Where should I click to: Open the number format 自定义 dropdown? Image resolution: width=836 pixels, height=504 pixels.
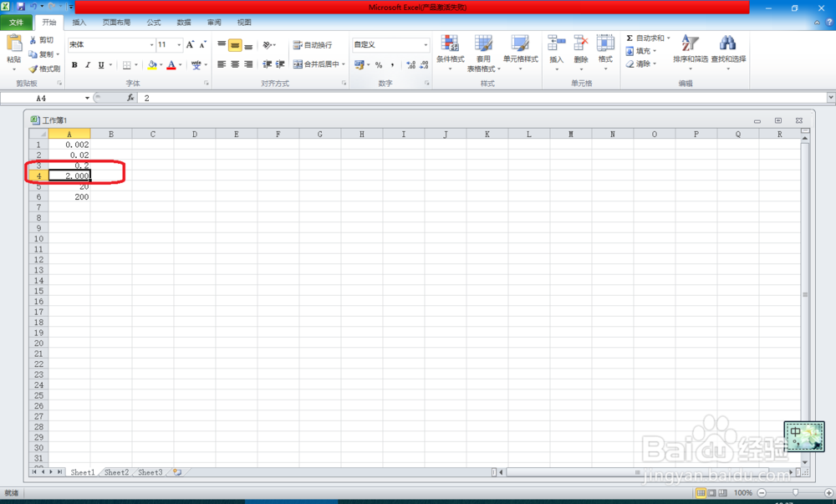click(426, 45)
